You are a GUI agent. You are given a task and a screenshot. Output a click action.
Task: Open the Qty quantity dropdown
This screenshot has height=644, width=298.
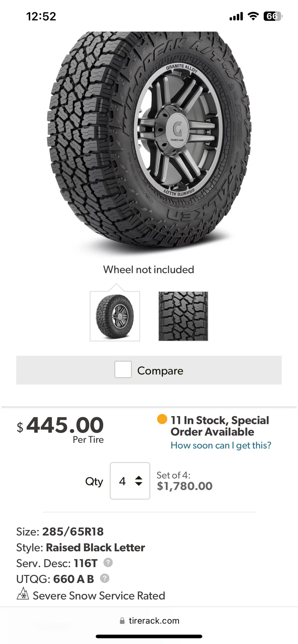(x=130, y=481)
